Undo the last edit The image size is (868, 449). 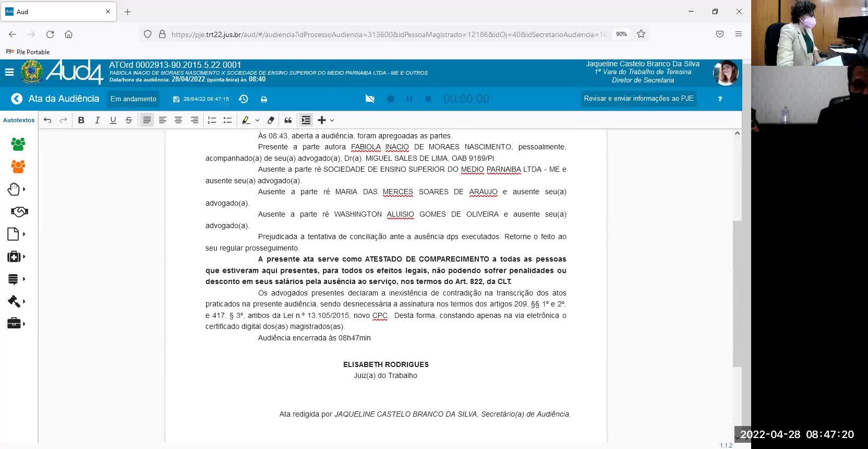[x=47, y=120]
